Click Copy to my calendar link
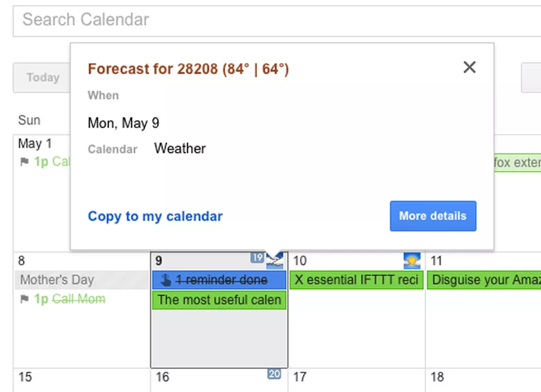 155,216
